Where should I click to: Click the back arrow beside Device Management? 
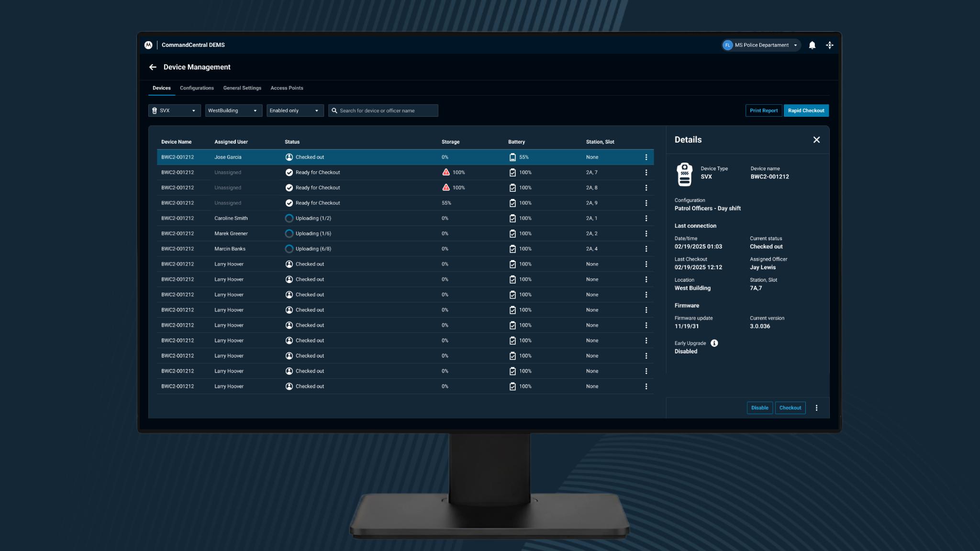click(x=153, y=67)
